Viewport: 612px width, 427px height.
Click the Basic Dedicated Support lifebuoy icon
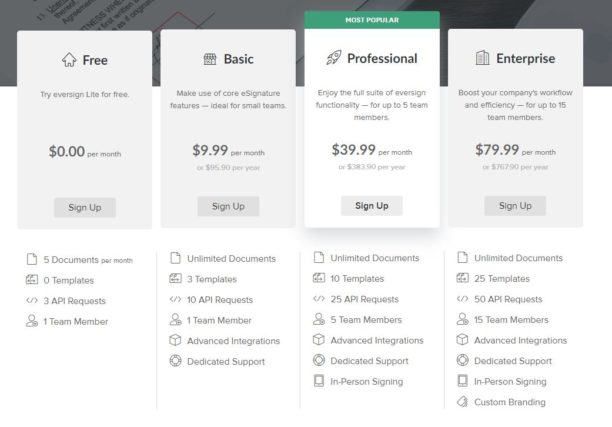click(x=176, y=361)
